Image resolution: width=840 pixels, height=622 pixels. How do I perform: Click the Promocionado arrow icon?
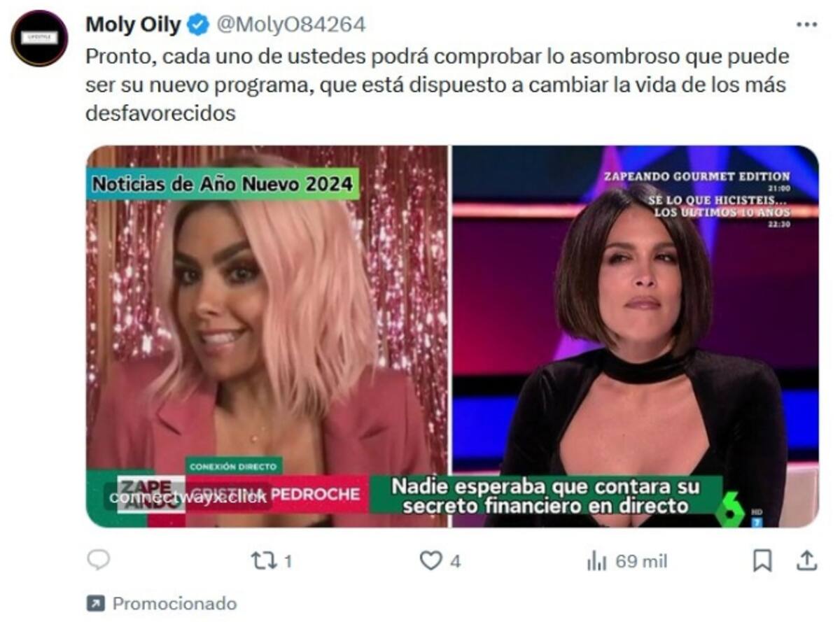tap(95, 603)
